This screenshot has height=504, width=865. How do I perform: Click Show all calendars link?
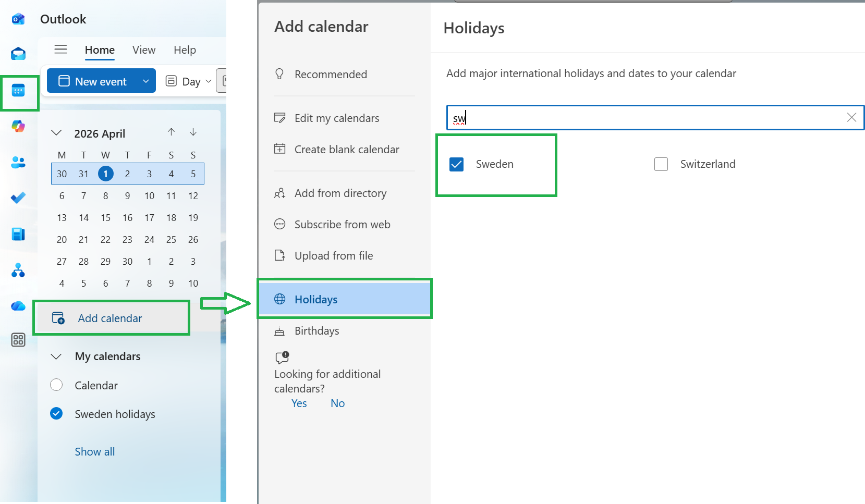click(x=95, y=452)
